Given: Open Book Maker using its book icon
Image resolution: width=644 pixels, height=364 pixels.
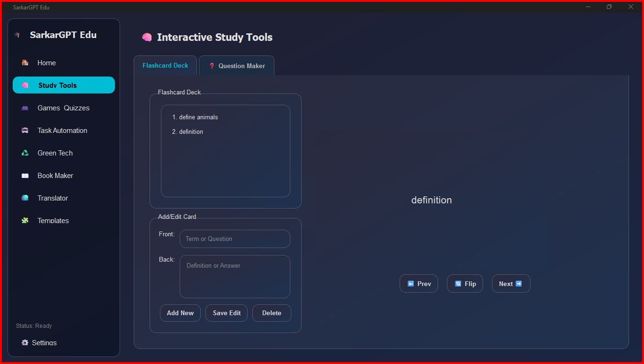Looking at the screenshot, I should (x=25, y=175).
